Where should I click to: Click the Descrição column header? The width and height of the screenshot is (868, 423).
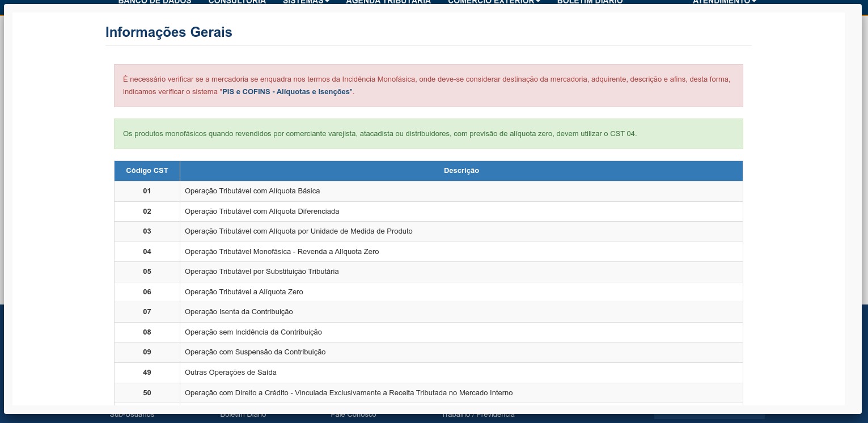(461, 171)
